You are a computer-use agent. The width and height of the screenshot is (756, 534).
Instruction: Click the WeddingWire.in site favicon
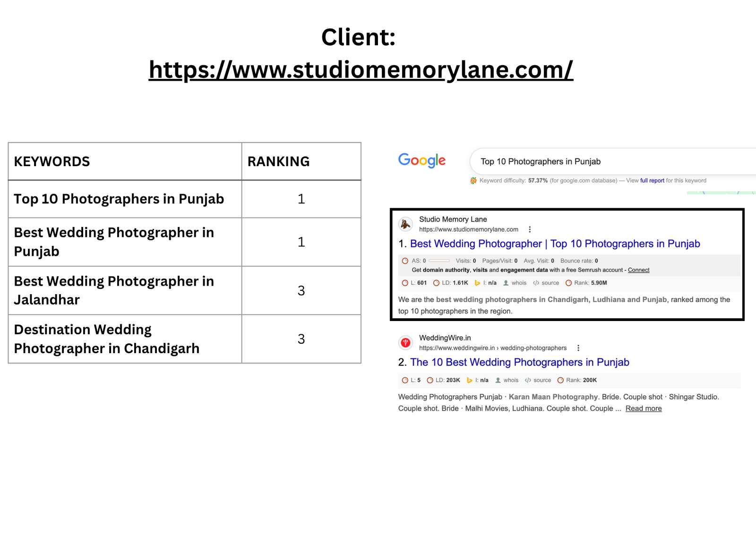[x=405, y=343]
